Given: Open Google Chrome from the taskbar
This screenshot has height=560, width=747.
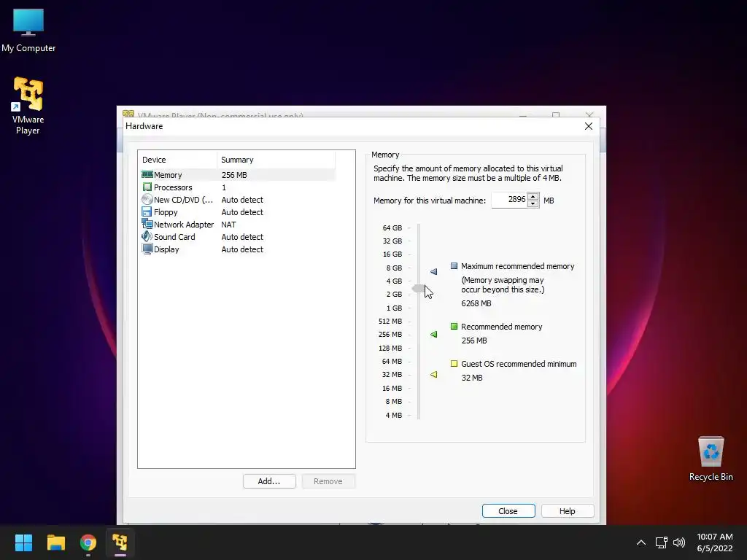Looking at the screenshot, I should pos(88,542).
